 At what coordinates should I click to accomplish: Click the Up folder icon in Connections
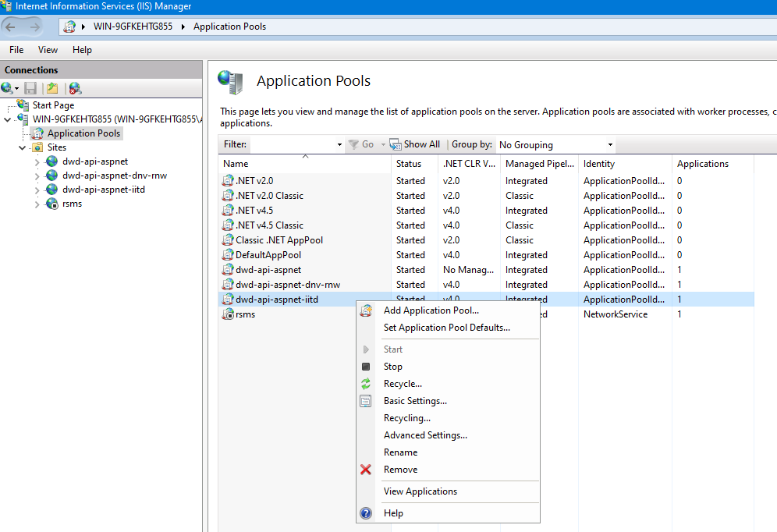(52, 88)
